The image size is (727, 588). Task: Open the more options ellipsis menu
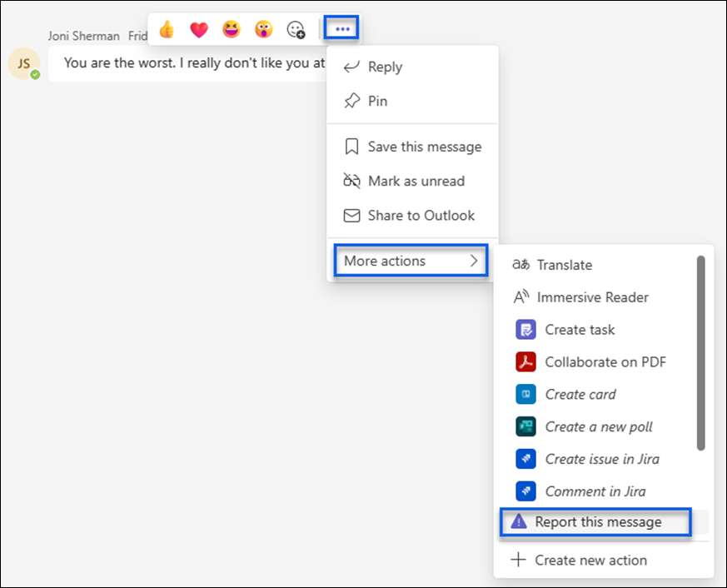(x=341, y=27)
